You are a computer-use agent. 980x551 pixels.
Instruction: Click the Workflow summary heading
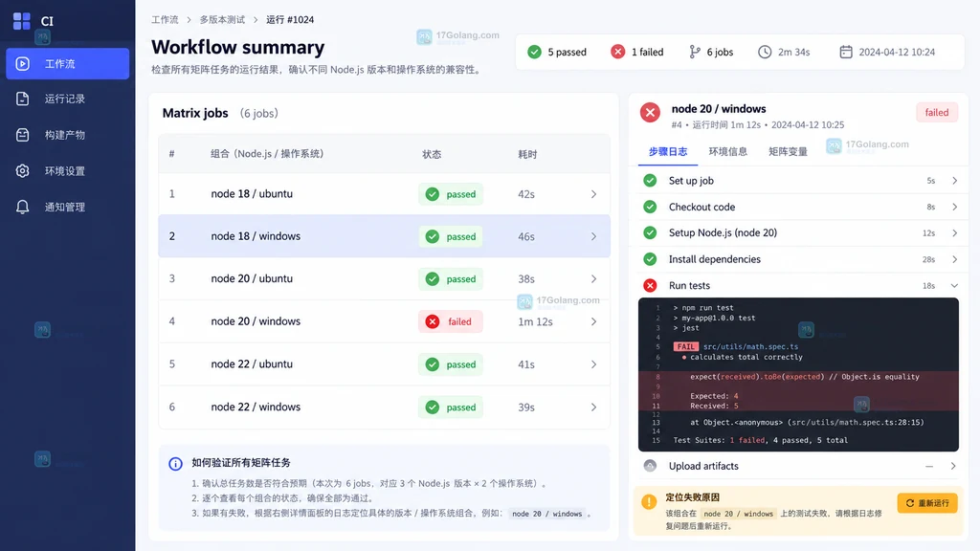237,48
